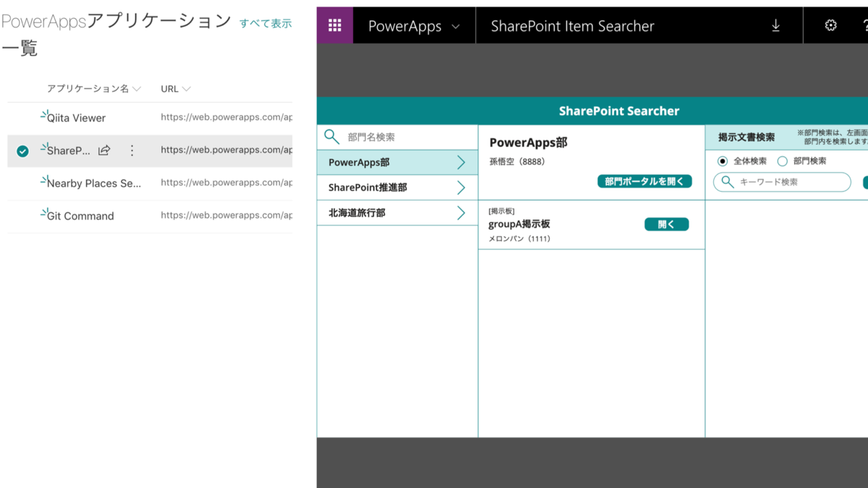Click the Git Command row icon
This screenshot has height=488, width=868.
tap(43, 211)
